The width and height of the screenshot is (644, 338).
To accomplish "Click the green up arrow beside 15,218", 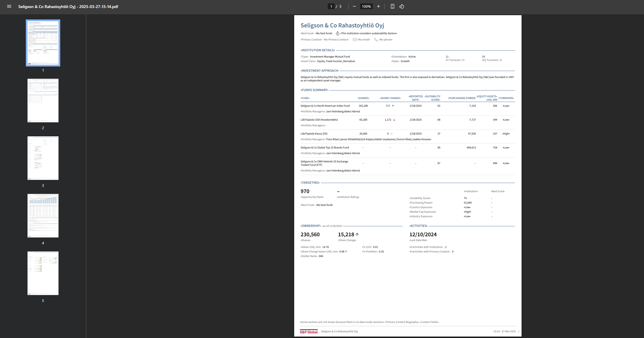I will click(357, 235).
